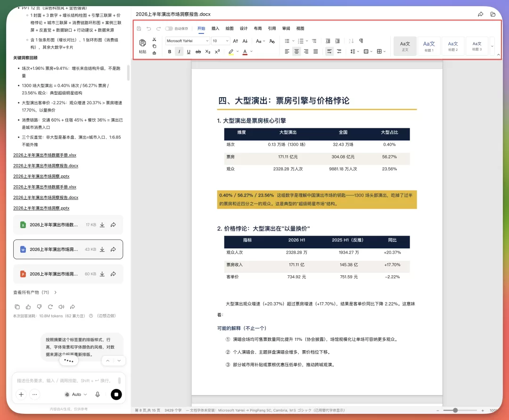Toggle bold formatting

[170, 51]
